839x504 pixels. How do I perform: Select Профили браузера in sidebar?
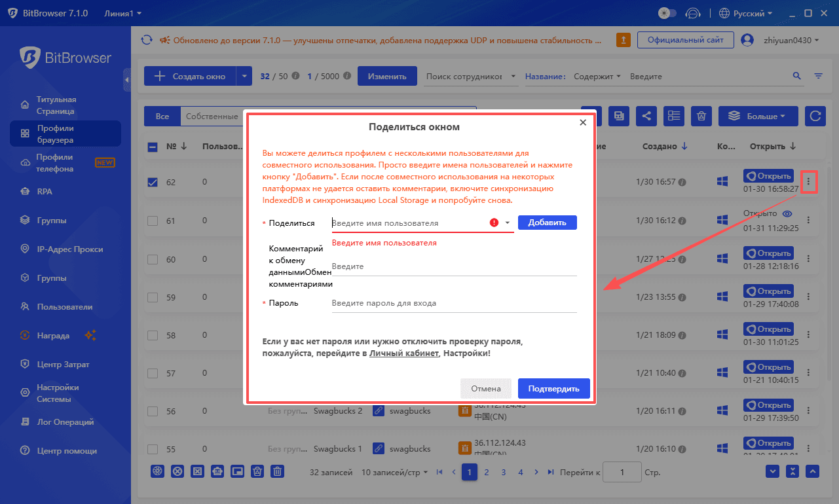[65, 134]
